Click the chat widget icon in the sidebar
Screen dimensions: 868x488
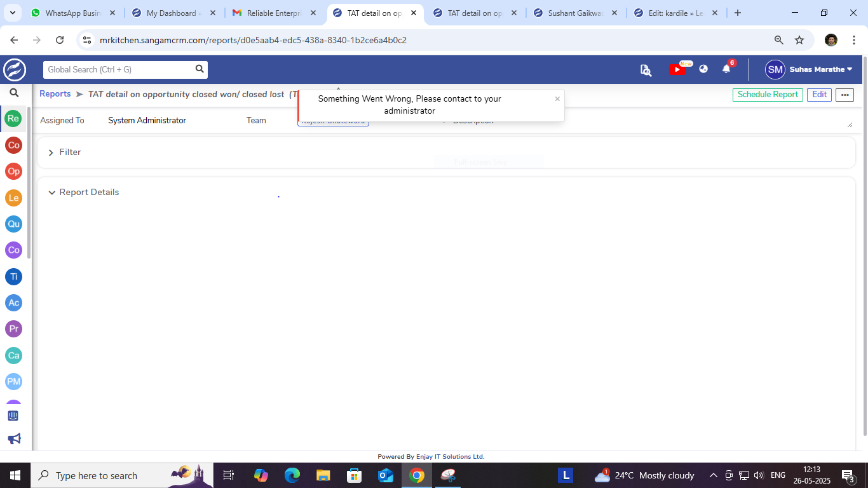(13, 416)
